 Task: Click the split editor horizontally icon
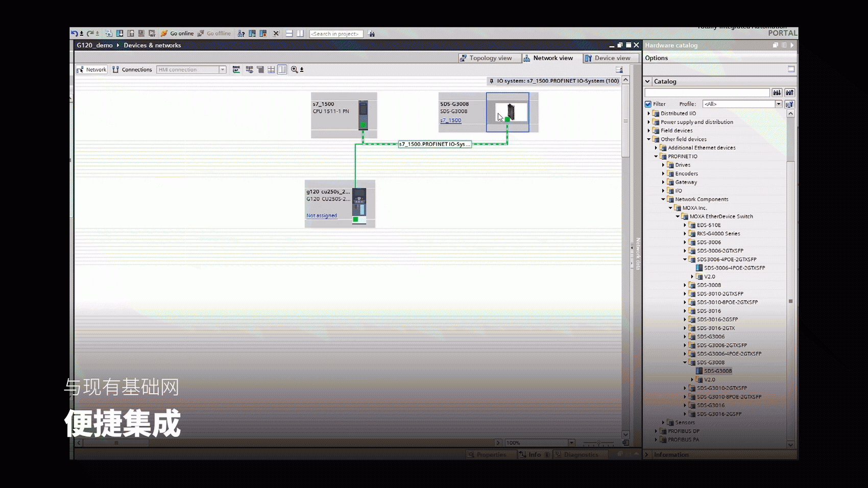click(x=289, y=34)
